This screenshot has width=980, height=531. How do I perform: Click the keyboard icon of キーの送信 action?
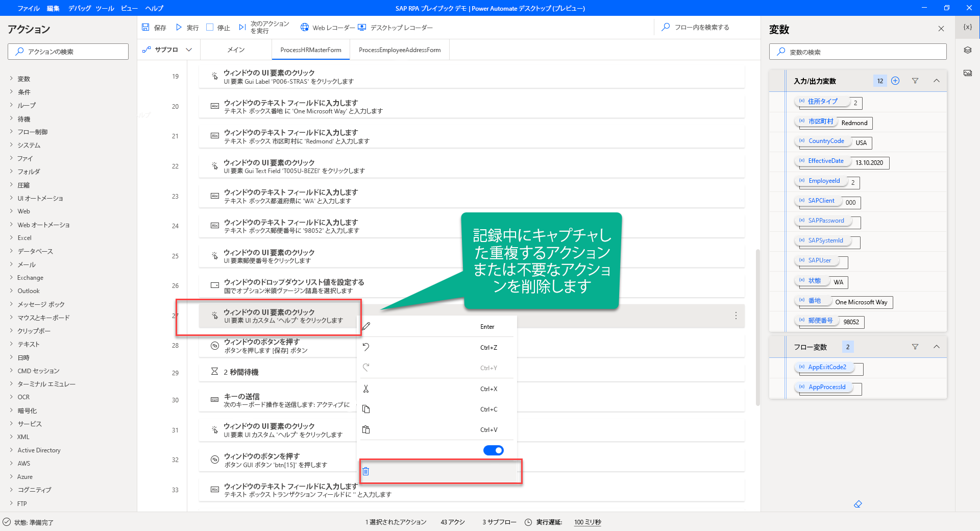click(215, 400)
